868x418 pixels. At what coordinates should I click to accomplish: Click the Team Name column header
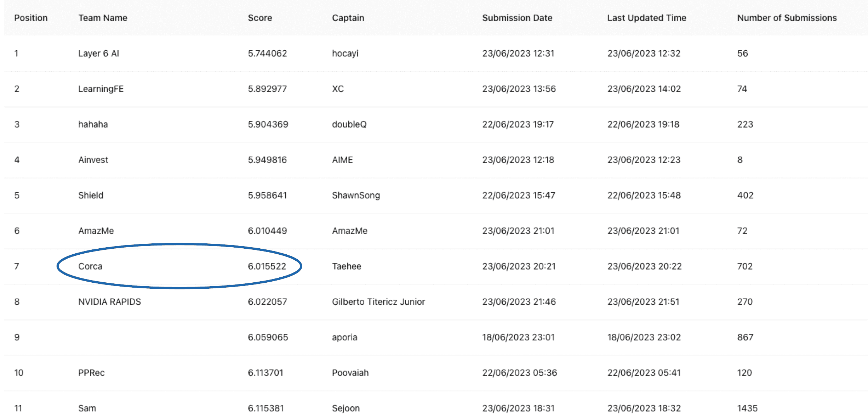pos(103,18)
